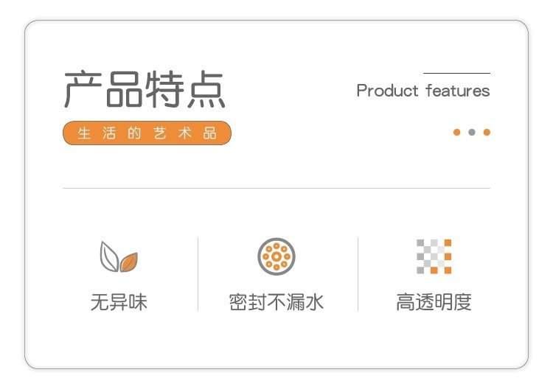Viewport: 553px width, 392px height.
Task: Click the first orange dot indicator
Action: pos(456,133)
